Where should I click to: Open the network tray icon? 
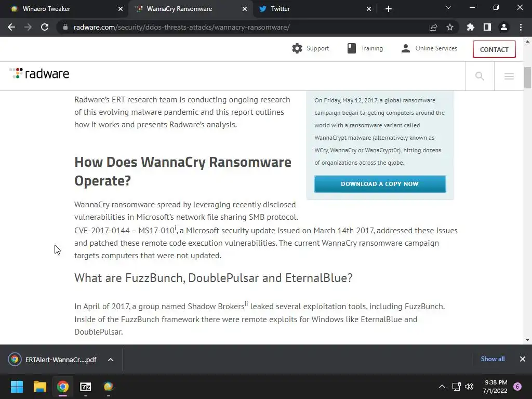(x=456, y=387)
